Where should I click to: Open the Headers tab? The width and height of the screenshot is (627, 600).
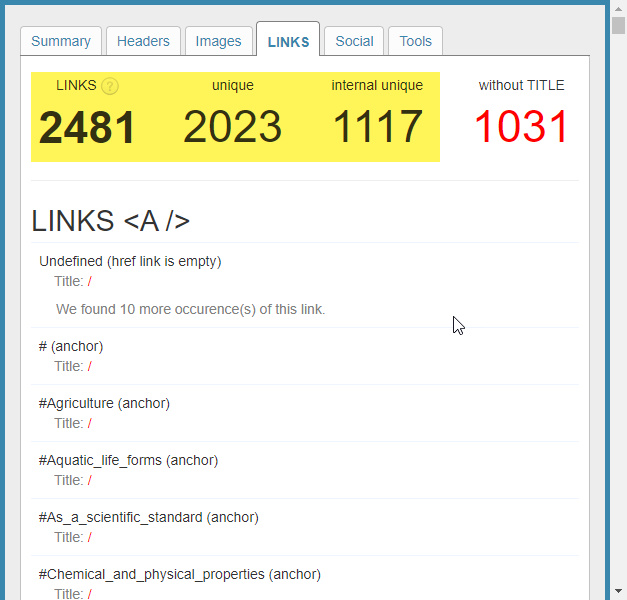click(x=143, y=41)
